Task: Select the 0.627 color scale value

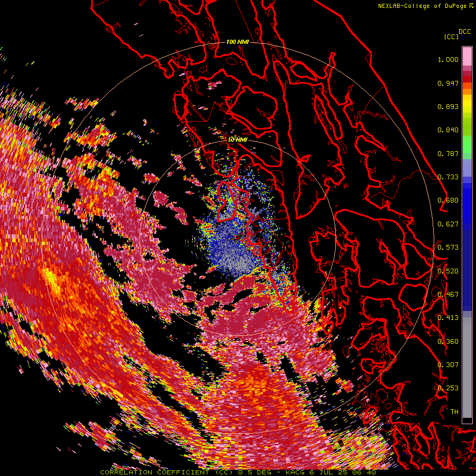Action: (x=448, y=224)
